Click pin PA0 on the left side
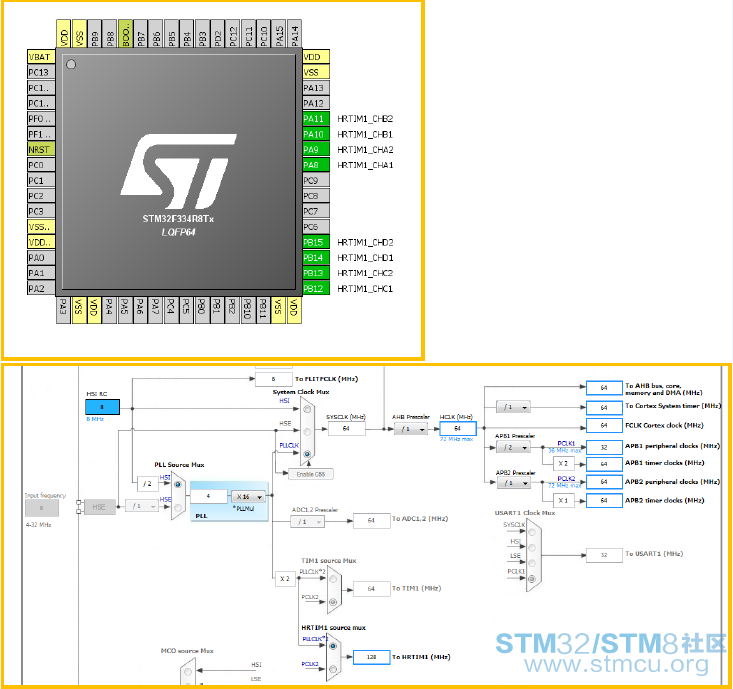Viewport: 733px width, 689px height. point(41,258)
